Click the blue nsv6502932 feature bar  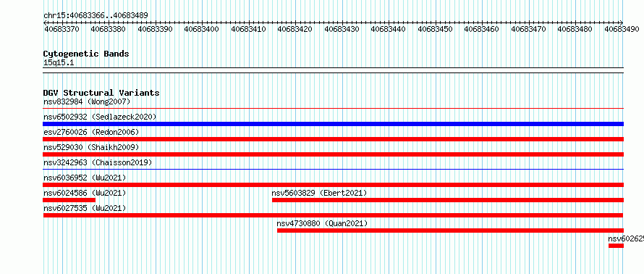[x=333, y=124]
